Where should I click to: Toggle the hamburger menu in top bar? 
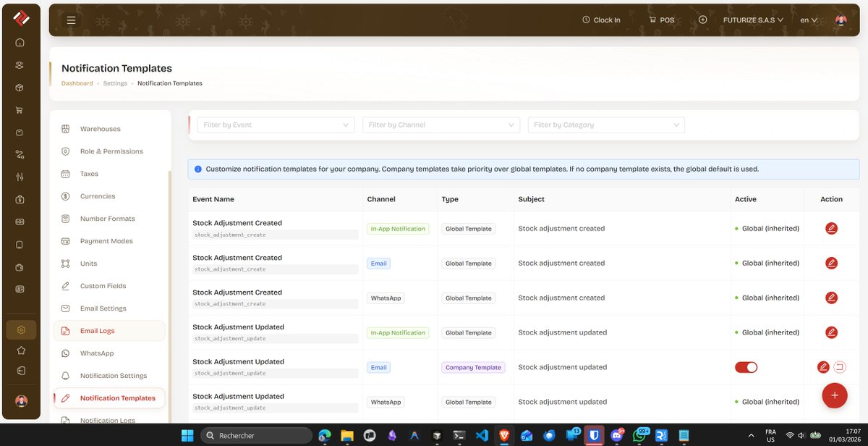71,20
